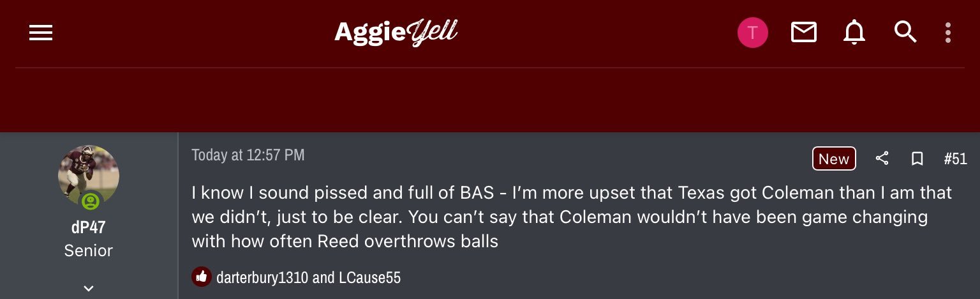Click the green online status badge

(91, 202)
